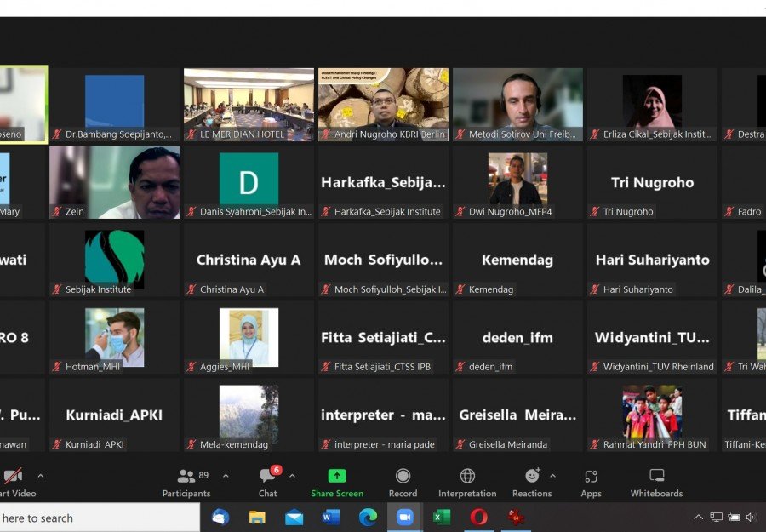Image resolution: width=766 pixels, height=532 pixels.
Task: Open Microsoft Edge from the taskbar
Action: (368, 518)
